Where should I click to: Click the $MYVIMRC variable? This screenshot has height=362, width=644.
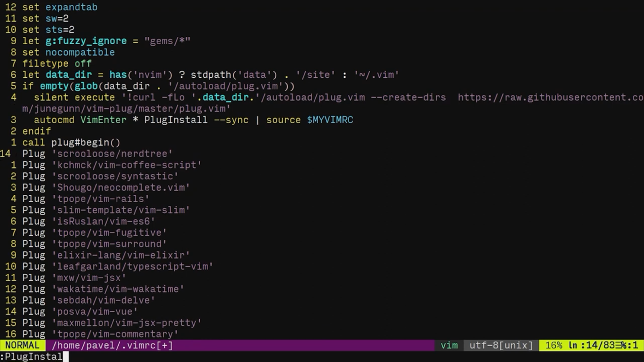click(330, 120)
